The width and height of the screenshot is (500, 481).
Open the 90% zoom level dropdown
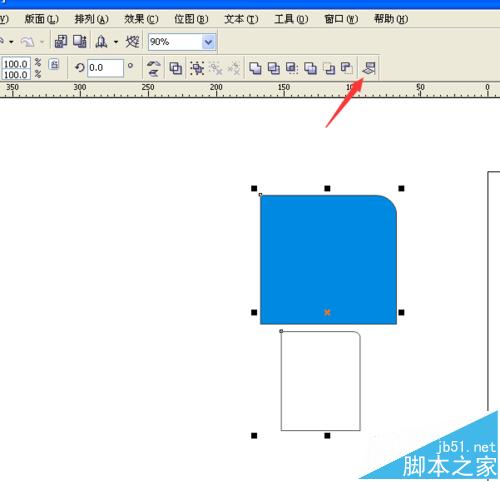tap(208, 42)
